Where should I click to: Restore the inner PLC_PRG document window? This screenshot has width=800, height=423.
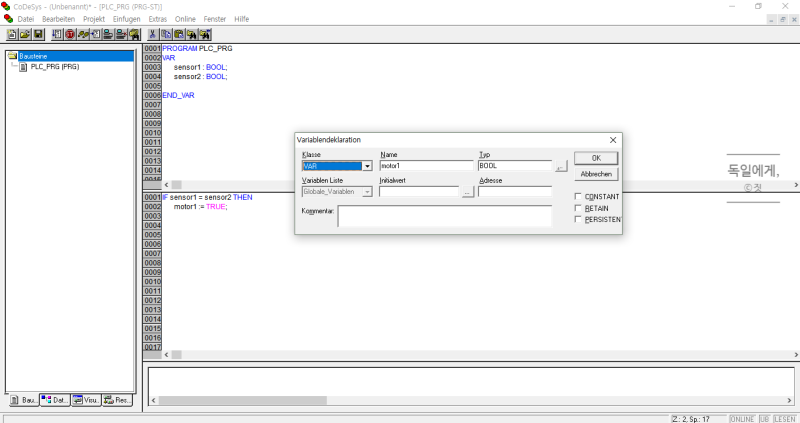click(783, 19)
